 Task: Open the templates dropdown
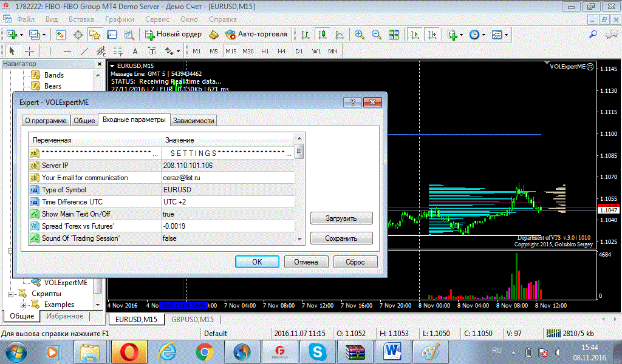point(499,35)
